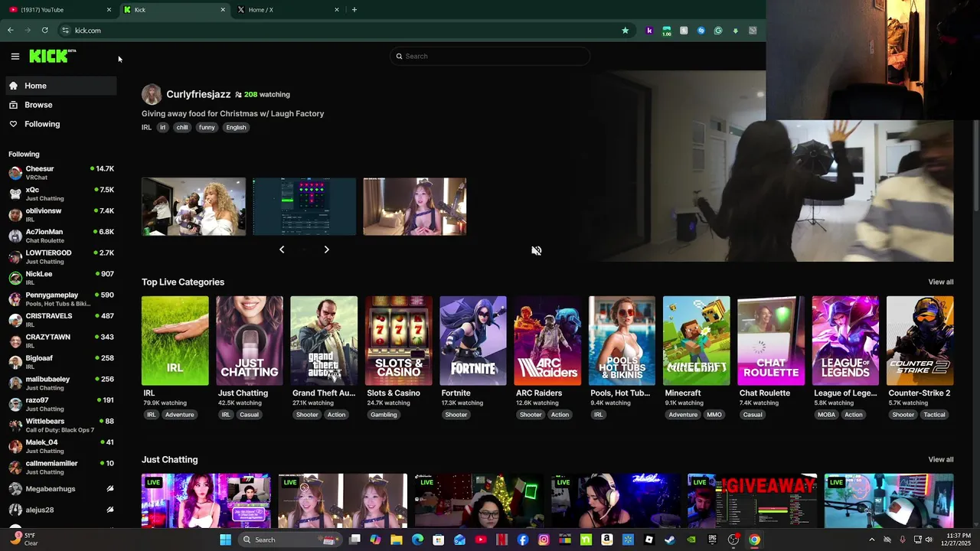Show hidden system tray icons
This screenshot has height=551, width=980.
(871, 540)
